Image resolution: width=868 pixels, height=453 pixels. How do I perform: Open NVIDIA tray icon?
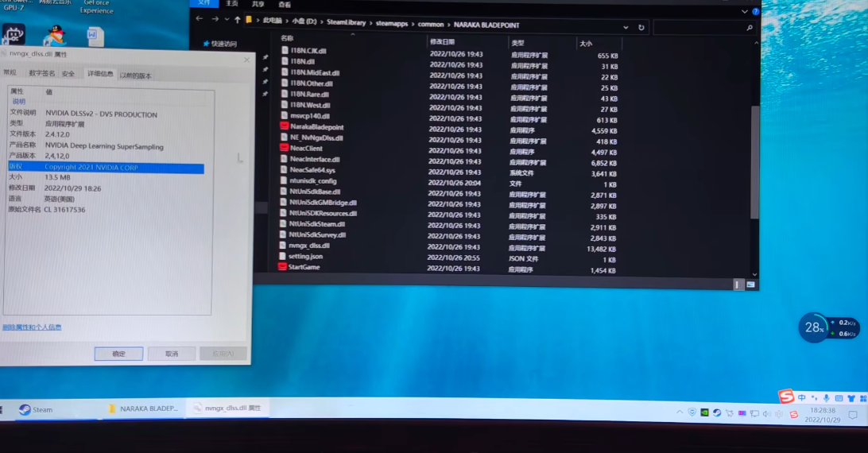704,412
